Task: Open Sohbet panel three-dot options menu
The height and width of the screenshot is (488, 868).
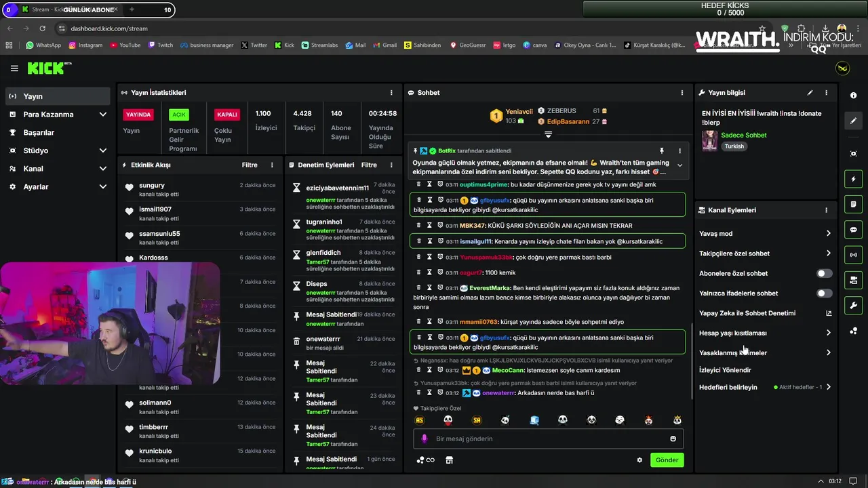Action: coord(682,93)
